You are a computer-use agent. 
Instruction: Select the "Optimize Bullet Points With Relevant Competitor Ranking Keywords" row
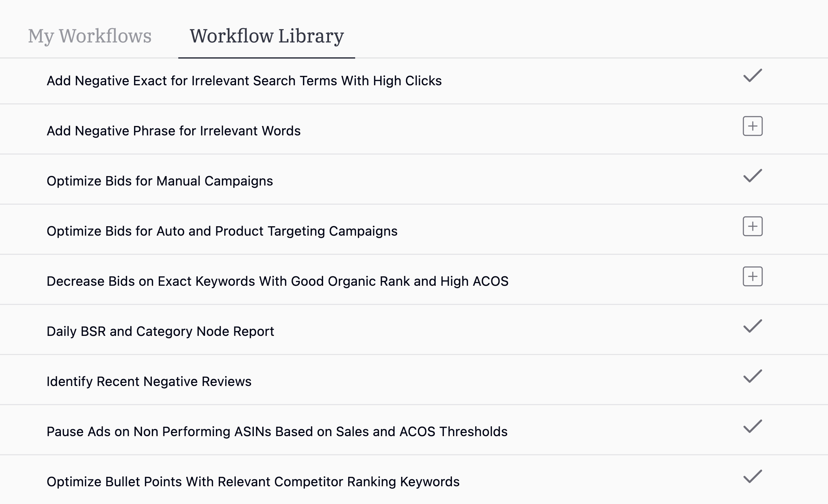pos(253,481)
